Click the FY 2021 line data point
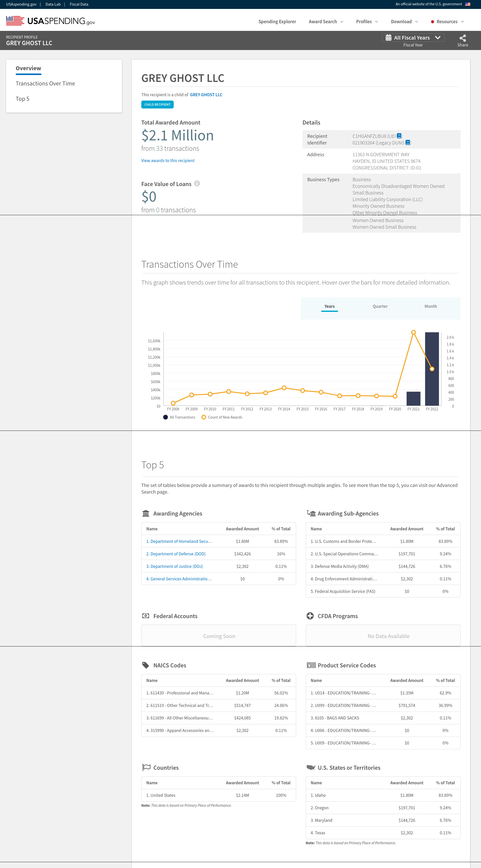 [413, 332]
